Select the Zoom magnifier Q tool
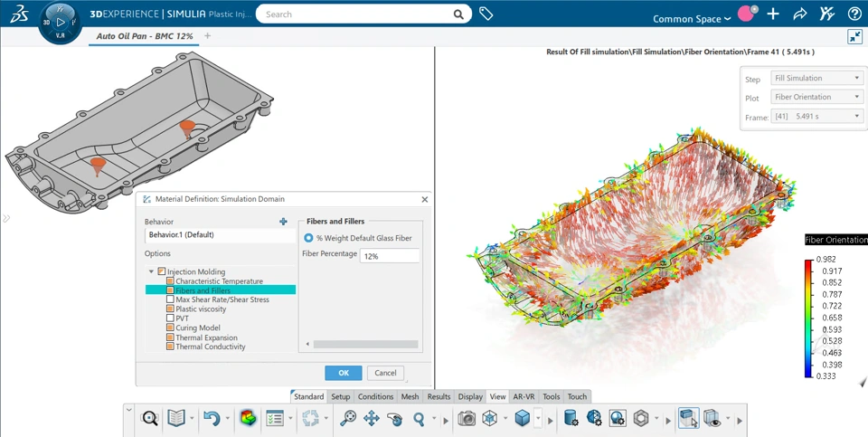 [x=419, y=419]
